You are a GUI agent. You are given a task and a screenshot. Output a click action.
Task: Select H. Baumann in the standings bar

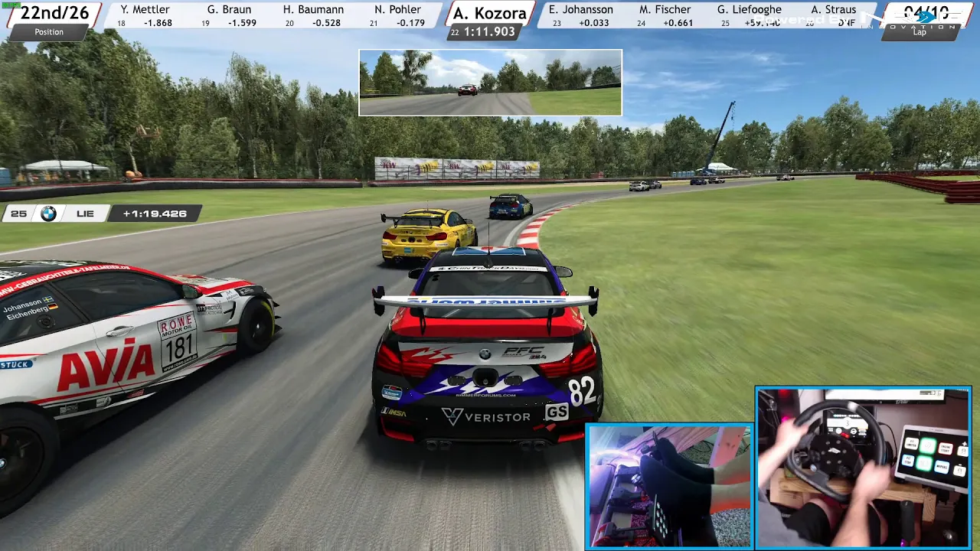(313, 10)
